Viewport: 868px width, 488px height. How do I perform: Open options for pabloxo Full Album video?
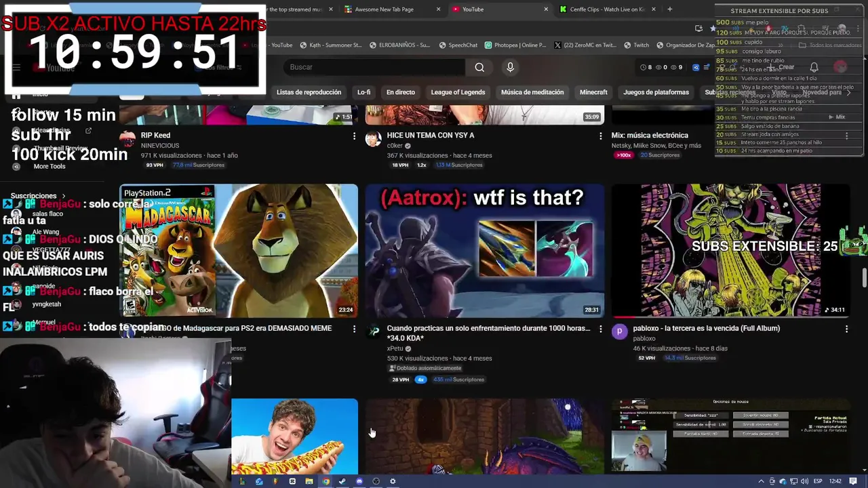click(x=846, y=329)
